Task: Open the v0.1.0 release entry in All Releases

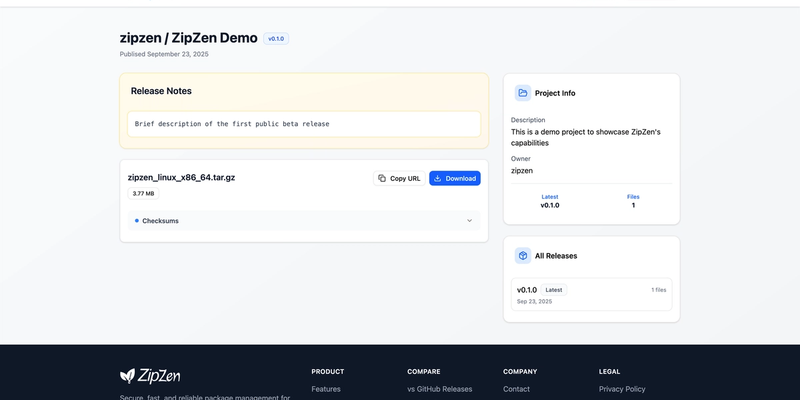Action: pyautogui.click(x=591, y=294)
